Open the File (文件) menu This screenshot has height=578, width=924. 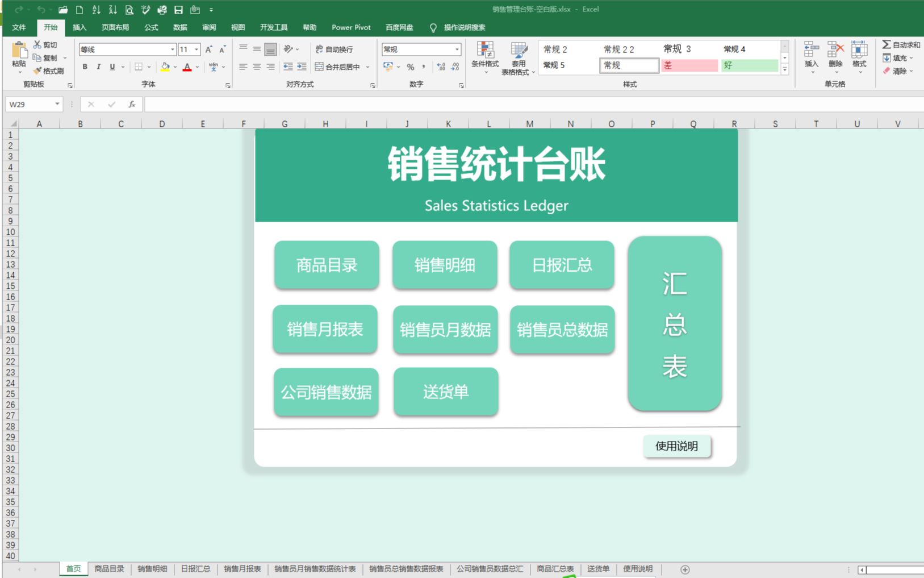[19, 27]
